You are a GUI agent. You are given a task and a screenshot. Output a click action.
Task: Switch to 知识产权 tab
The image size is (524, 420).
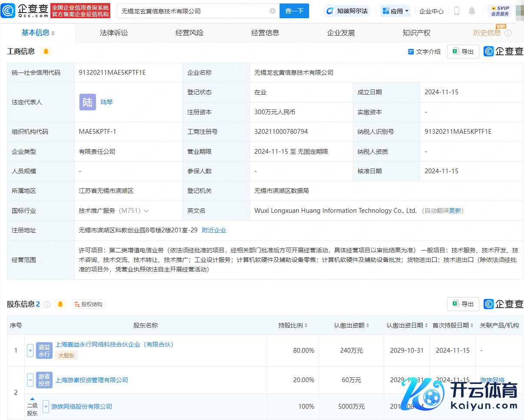(x=416, y=33)
